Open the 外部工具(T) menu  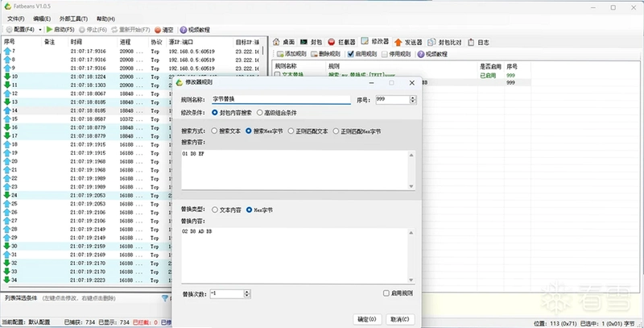(73, 19)
